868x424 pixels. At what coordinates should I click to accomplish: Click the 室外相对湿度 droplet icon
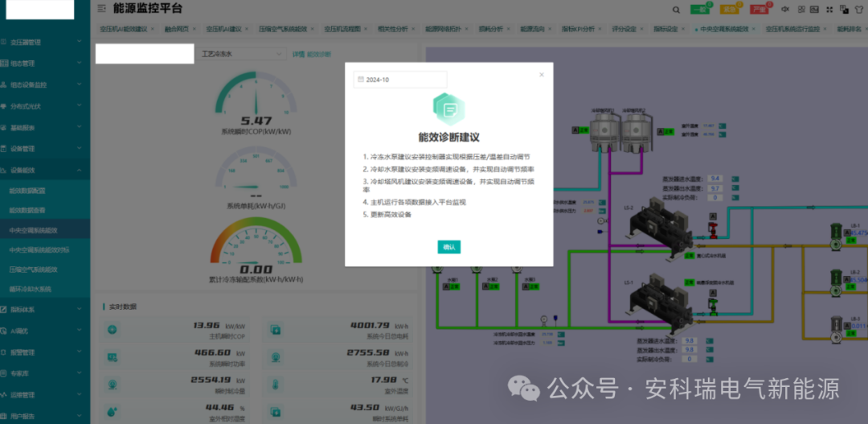(x=113, y=411)
